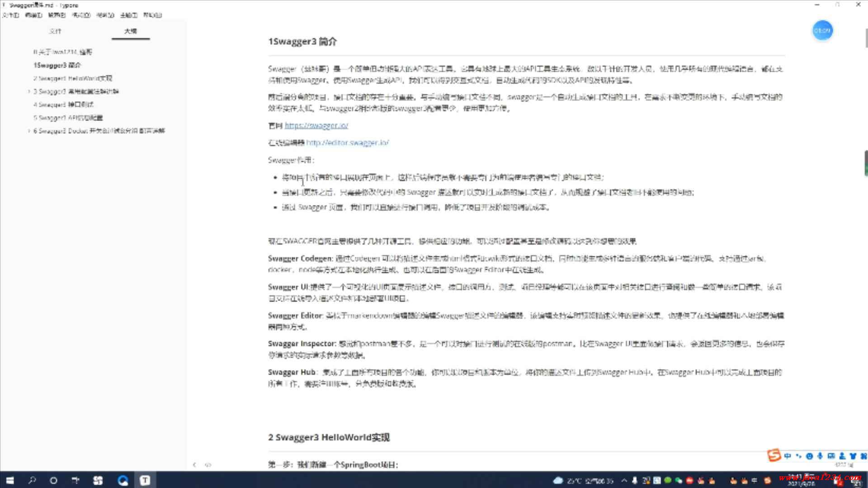Toggle source code mode icon
This screenshot has width=868, height=488.
point(208,465)
